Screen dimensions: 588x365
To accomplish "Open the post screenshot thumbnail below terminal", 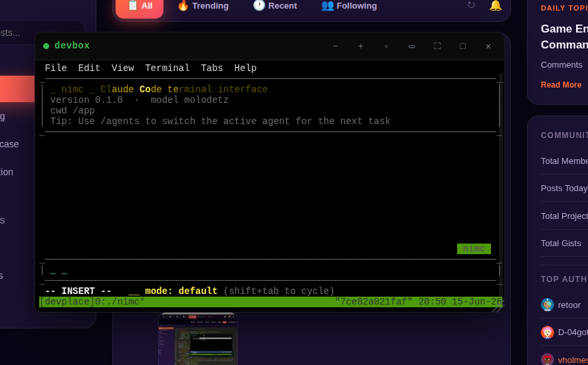I will coord(198,338).
